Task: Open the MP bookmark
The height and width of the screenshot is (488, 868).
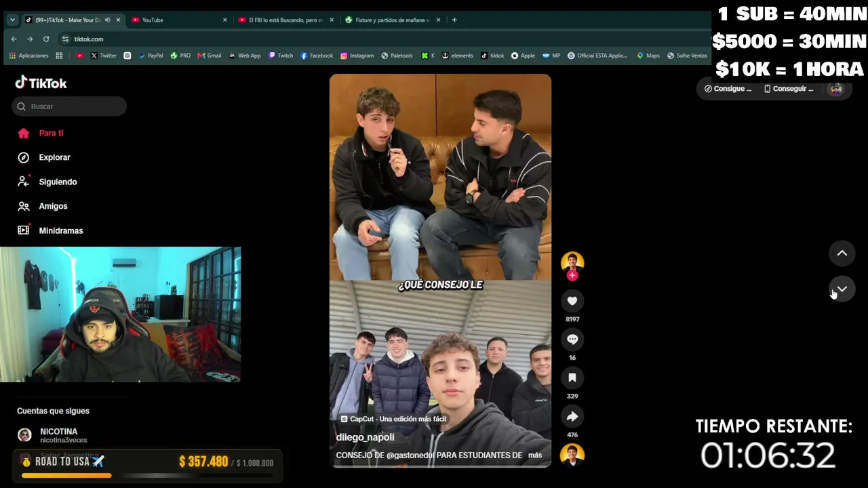Action: [x=551, y=56]
